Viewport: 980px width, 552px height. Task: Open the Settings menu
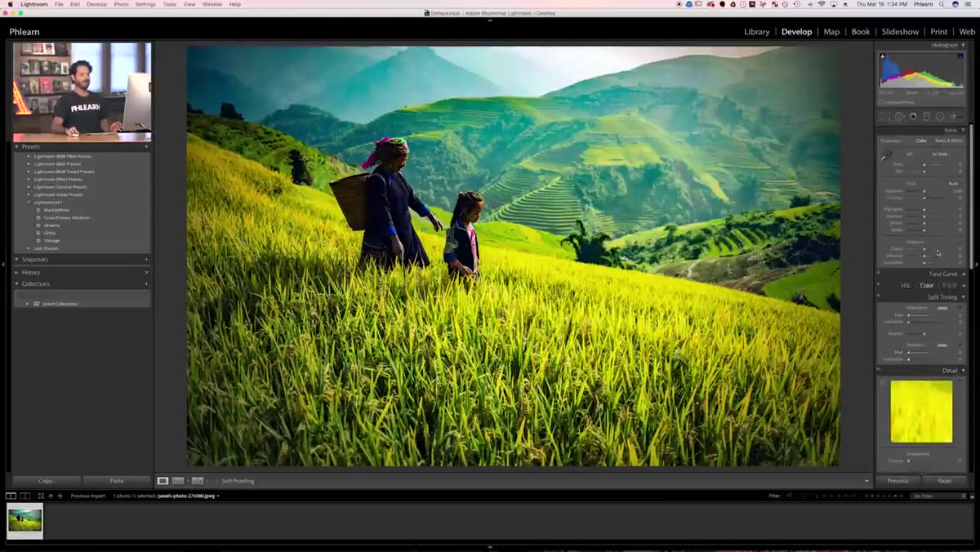[145, 4]
